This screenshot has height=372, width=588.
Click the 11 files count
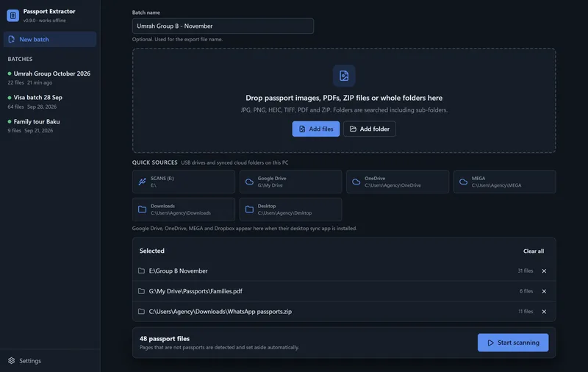tap(526, 311)
